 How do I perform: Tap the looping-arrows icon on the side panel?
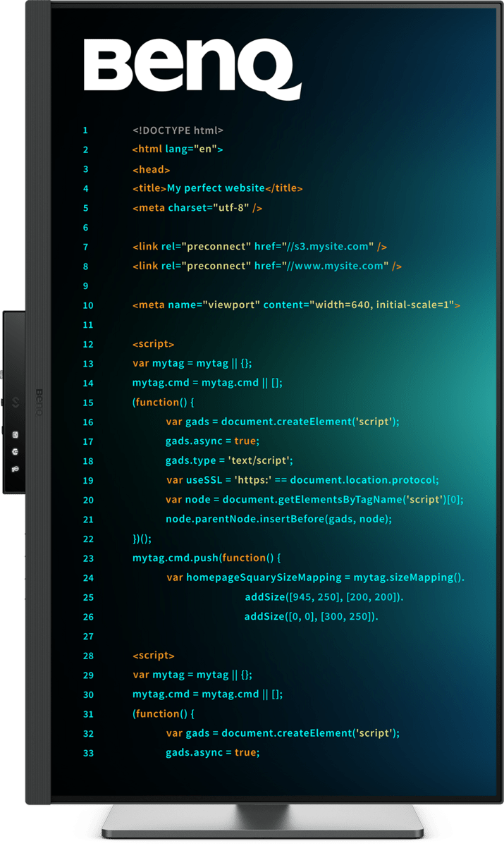coord(16,403)
